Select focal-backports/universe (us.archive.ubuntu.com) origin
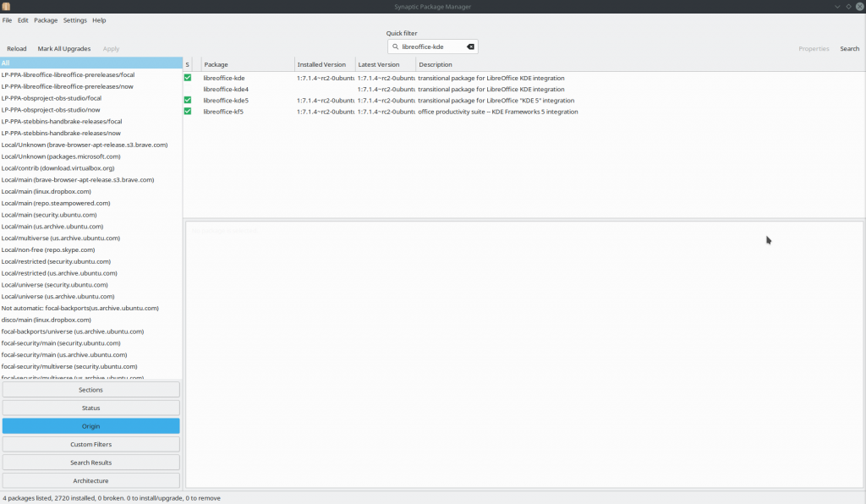 coord(73,331)
